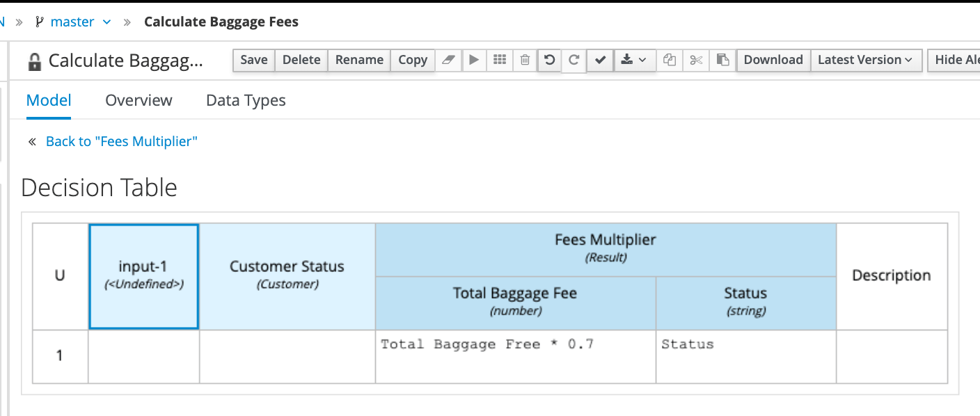
Task: Select the eraser icon to clear the model
Action: pos(448,60)
